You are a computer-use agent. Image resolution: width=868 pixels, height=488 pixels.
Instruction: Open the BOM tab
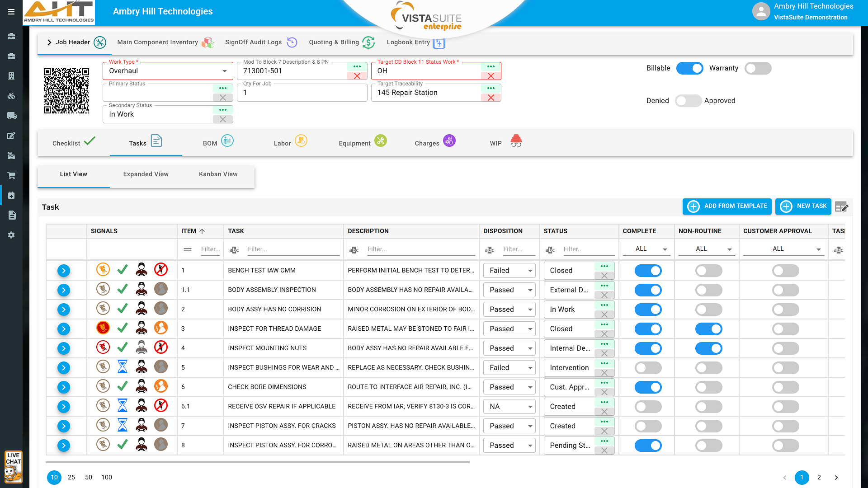pyautogui.click(x=218, y=143)
